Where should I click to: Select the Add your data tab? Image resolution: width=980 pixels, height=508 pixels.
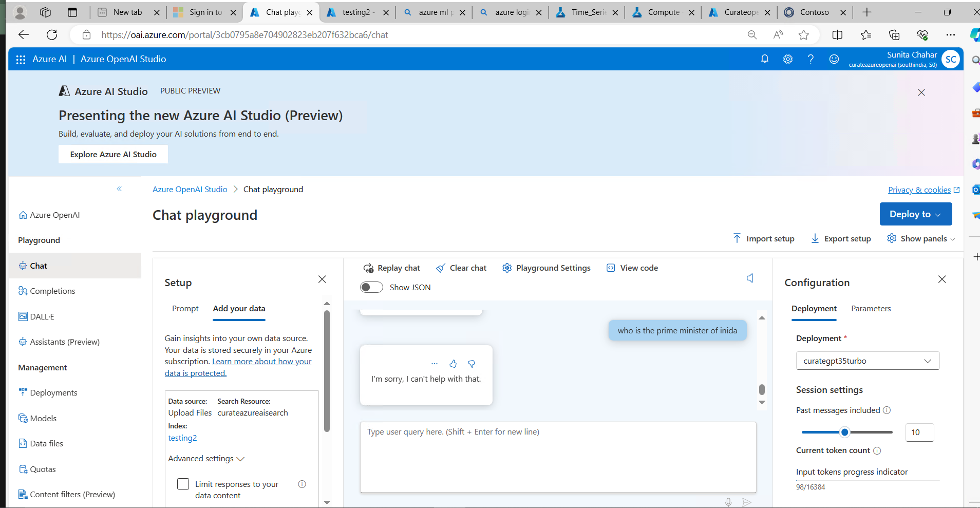[x=239, y=309]
